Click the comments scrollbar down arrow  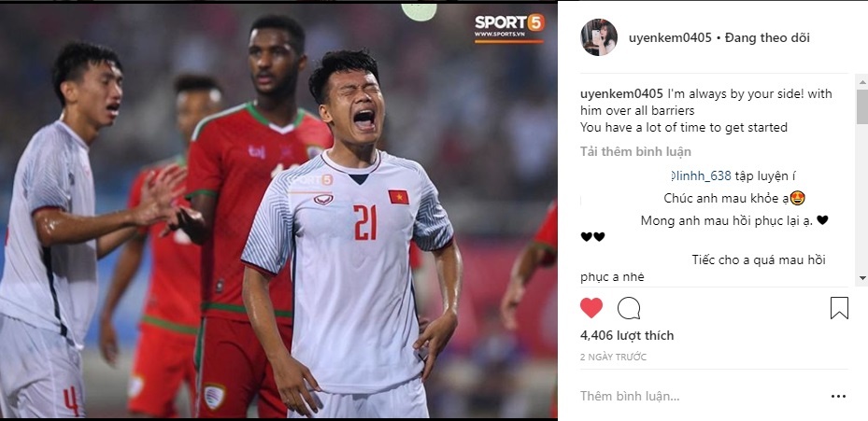[x=861, y=278]
